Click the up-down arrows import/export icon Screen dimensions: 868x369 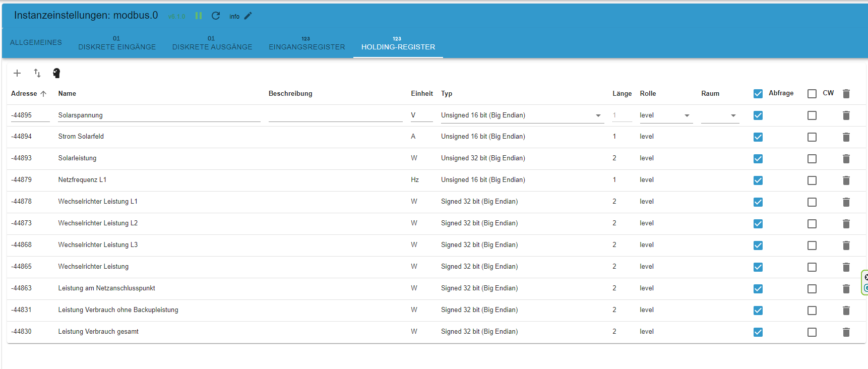(37, 73)
